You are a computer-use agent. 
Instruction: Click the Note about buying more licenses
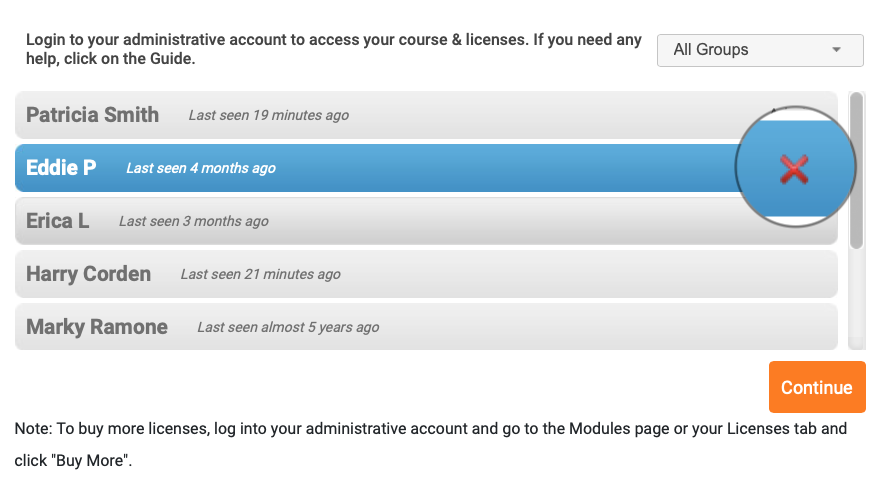coord(431,445)
